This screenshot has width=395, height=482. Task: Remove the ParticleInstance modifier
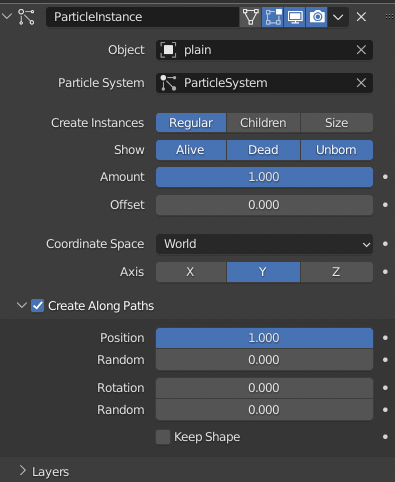tap(361, 17)
